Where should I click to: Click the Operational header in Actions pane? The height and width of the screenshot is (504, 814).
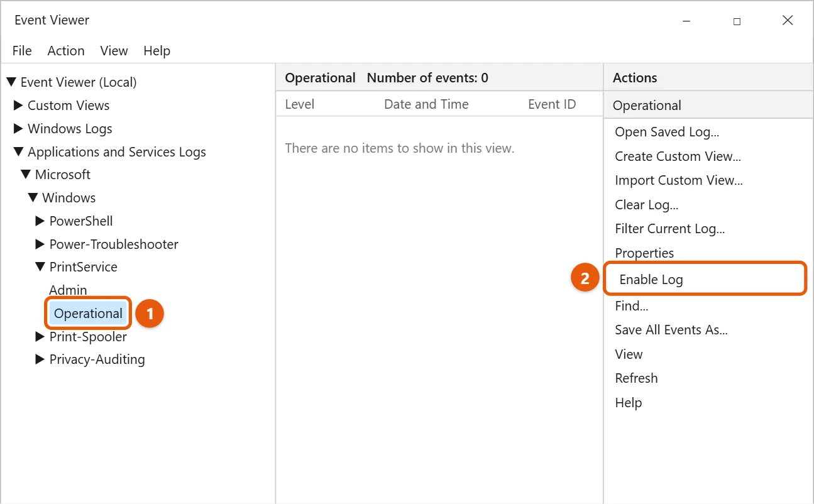[708, 105]
